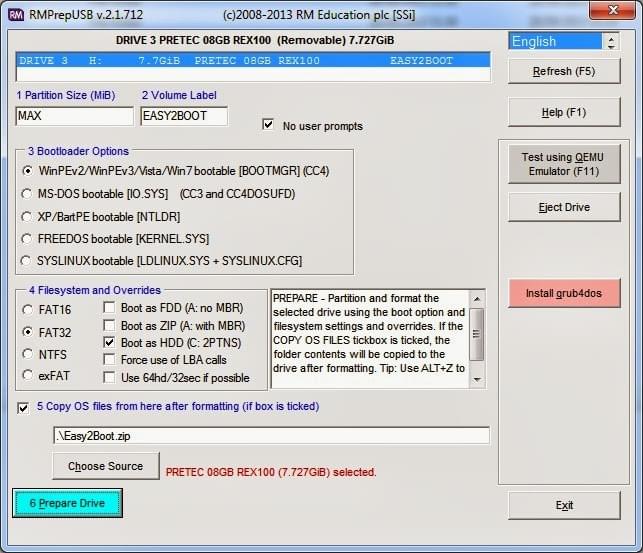
Task: Toggle the No user prompts checkbox
Action: (268, 124)
